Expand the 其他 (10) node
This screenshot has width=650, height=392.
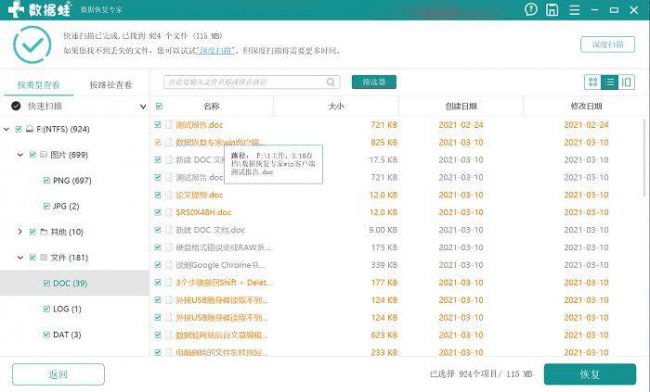(x=20, y=232)
